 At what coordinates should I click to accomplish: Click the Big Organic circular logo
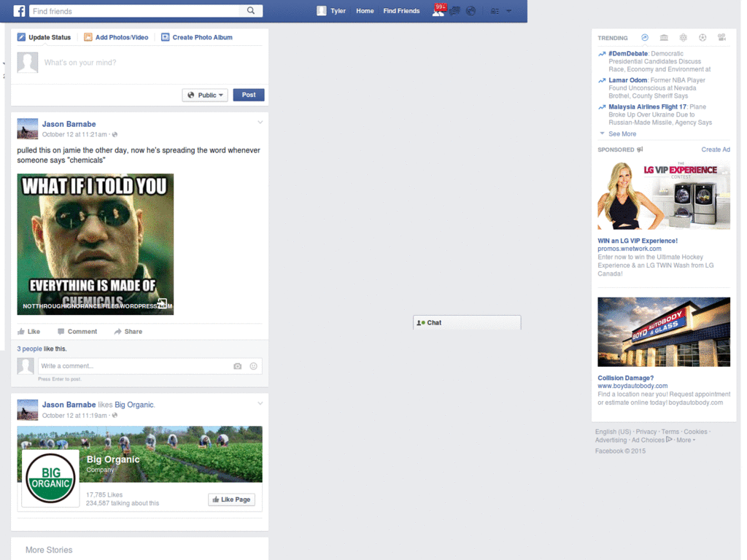pos(50,478)
